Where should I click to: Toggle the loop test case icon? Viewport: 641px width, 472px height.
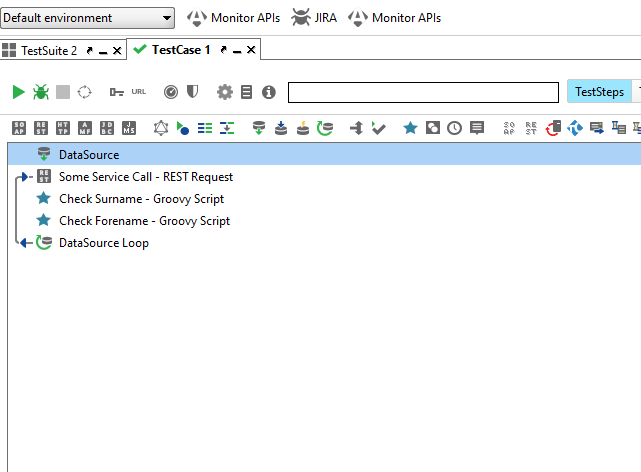coord(85,92)
